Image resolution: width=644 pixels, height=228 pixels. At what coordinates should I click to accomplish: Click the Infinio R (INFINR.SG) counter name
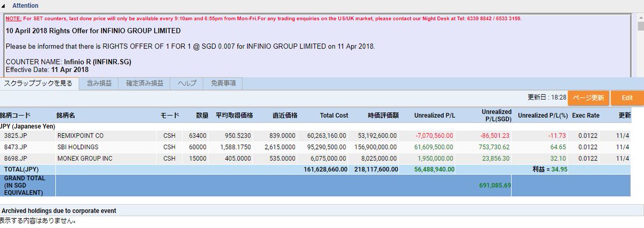pos(98,62)
